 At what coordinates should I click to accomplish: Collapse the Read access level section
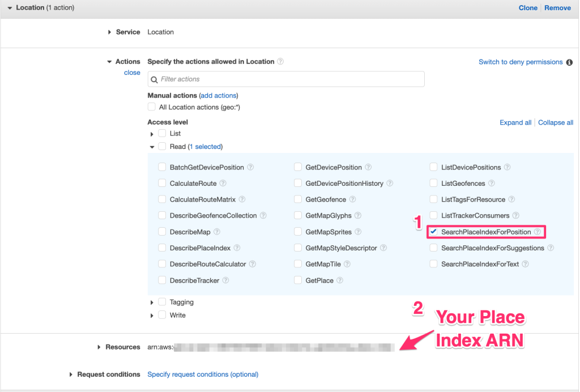152,146
